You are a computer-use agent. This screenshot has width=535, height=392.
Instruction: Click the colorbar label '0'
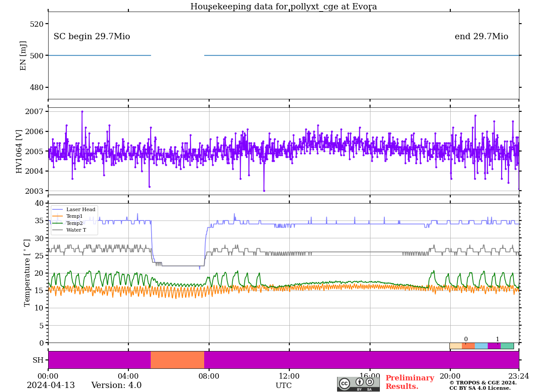[466, 339]
